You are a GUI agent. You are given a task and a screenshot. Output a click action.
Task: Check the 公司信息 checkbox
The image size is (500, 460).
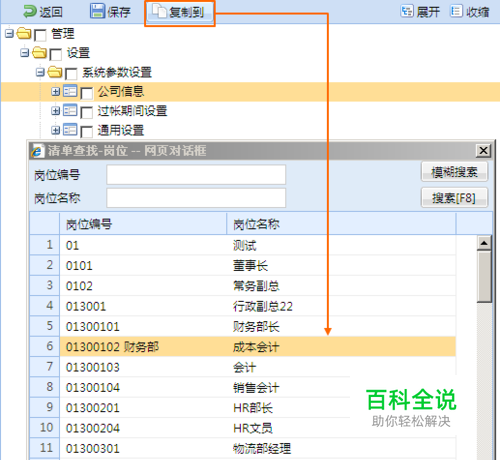click(x=87, y=93)
